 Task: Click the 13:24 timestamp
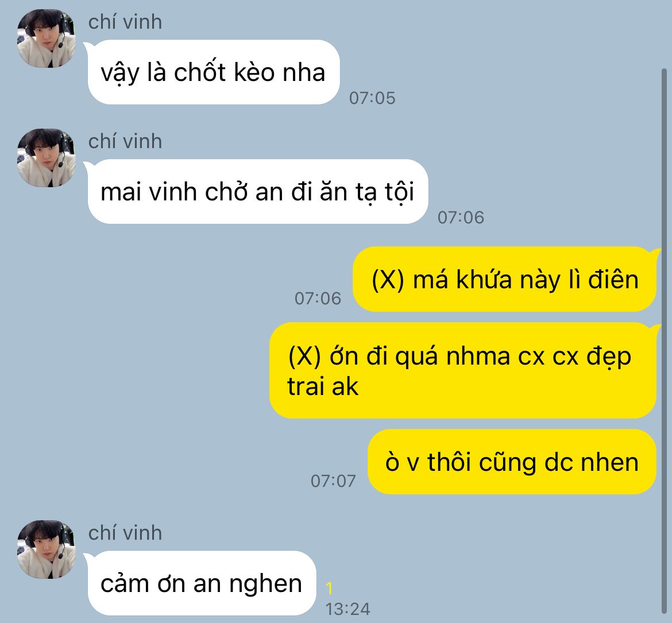click(347, 609)
